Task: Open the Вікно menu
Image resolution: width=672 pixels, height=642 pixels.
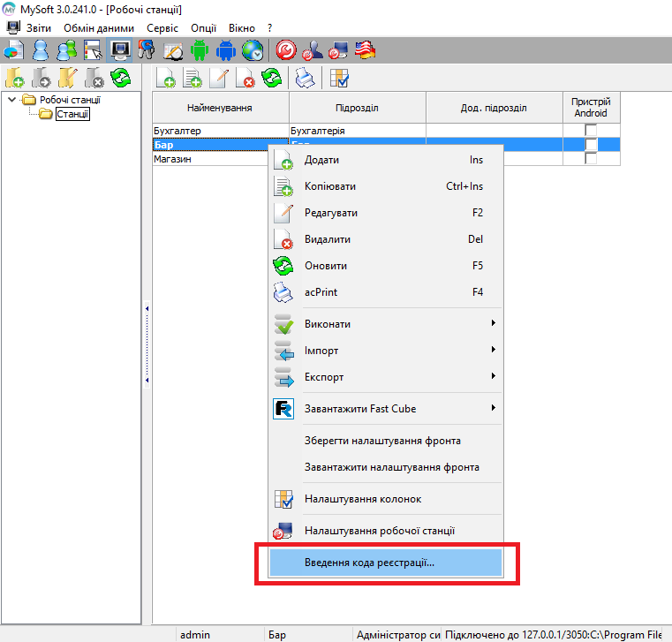Action: [x=242, y=28]
